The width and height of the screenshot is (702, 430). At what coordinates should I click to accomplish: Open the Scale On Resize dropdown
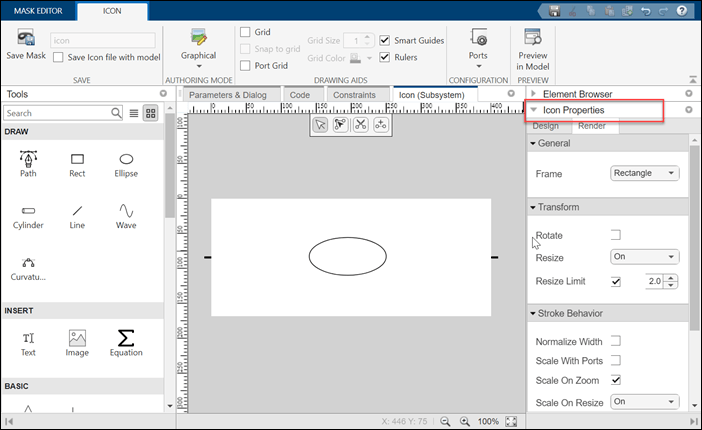(645, 402)
